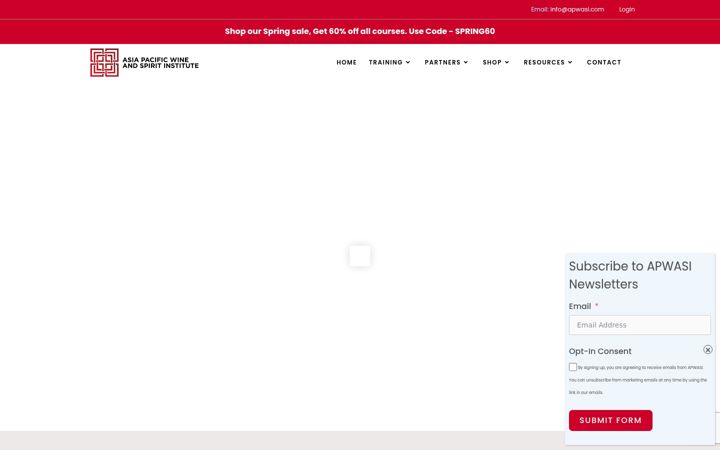Expand the Partners dropdown menu
The image size is (720, 450).
point(446,62)
